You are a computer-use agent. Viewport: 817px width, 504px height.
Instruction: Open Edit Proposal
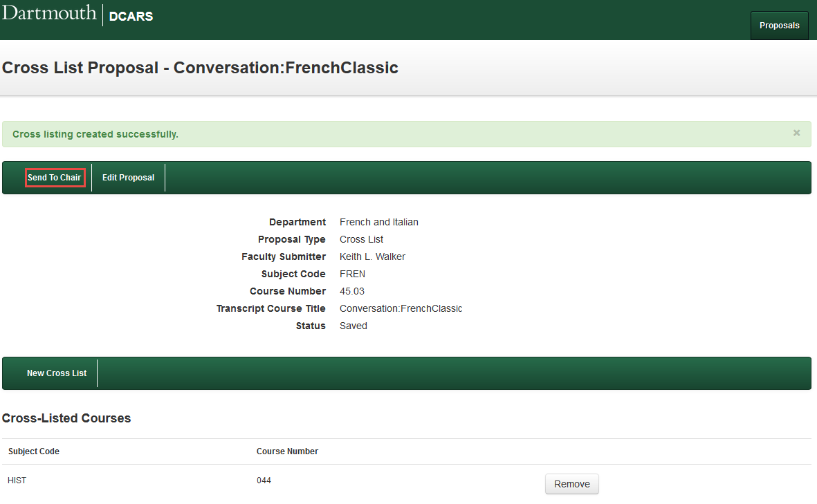(128, 178)
